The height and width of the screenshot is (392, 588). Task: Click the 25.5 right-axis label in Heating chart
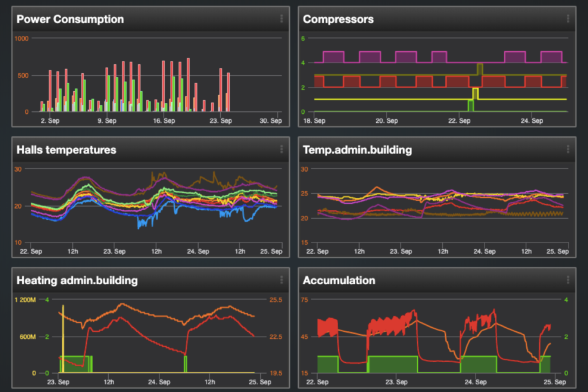[276, 300]
